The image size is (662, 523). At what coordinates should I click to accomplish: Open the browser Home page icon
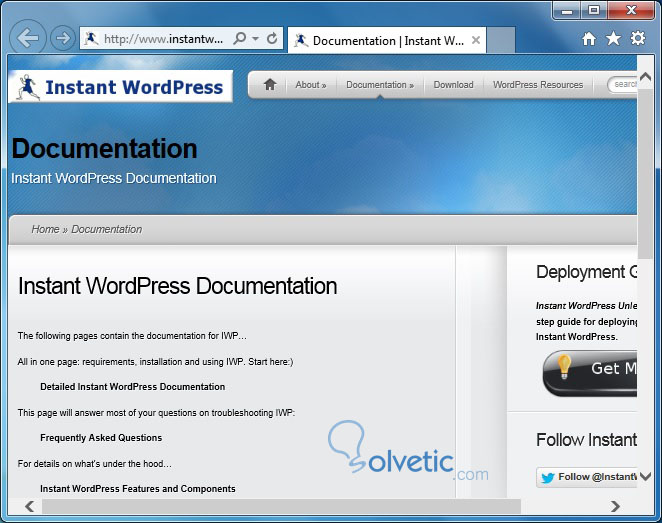pos(589,39)
